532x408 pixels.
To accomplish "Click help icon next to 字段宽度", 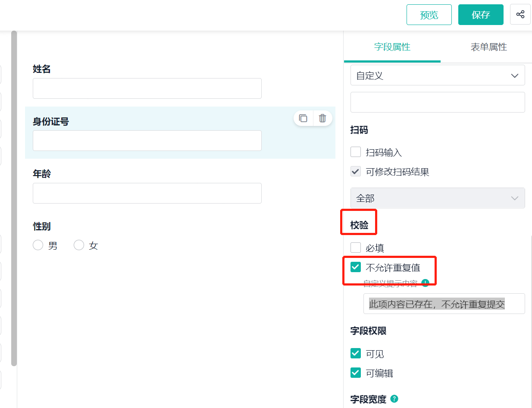I will 394,399.
